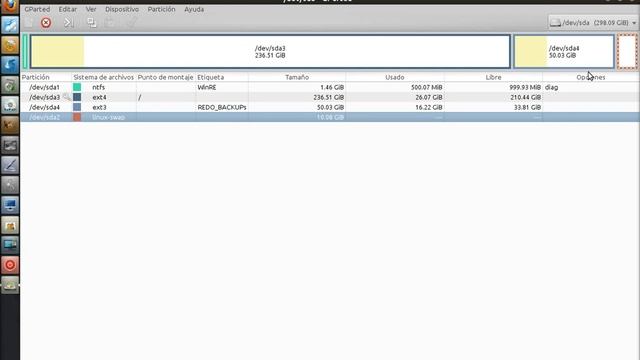
Task: Click the greyed-out Paste toolbar icon
Action: (x=110, y=22)
